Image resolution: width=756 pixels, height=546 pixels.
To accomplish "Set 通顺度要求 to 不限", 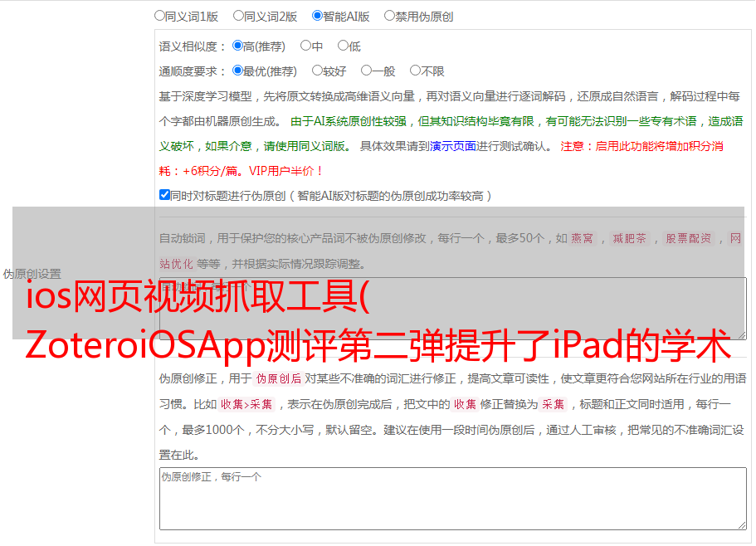I will (415, 71).
